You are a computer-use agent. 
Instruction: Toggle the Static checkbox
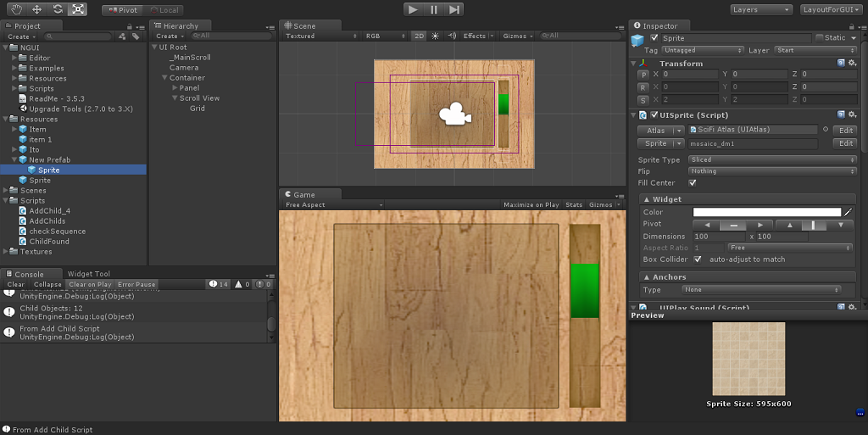819,38
